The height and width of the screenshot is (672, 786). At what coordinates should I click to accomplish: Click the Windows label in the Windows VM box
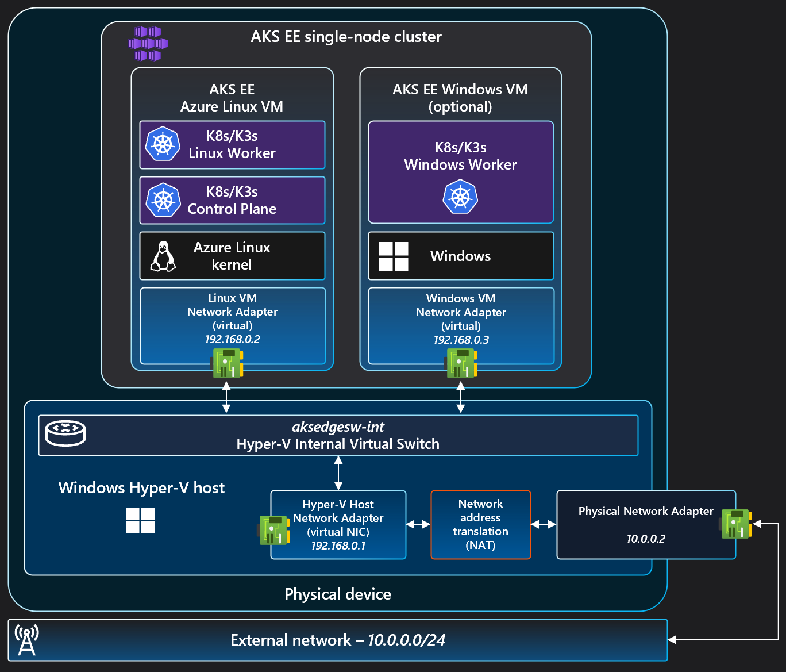click(460, 256)
